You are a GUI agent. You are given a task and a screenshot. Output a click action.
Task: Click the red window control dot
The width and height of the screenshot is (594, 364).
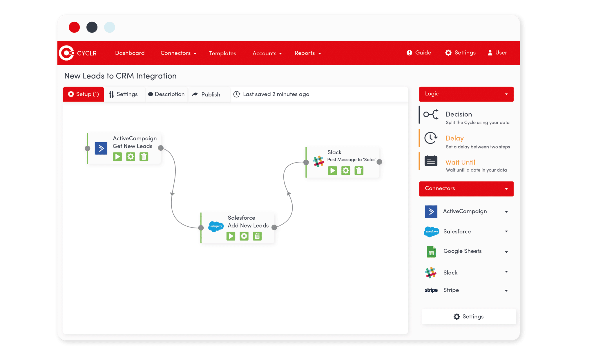(74, 27)
